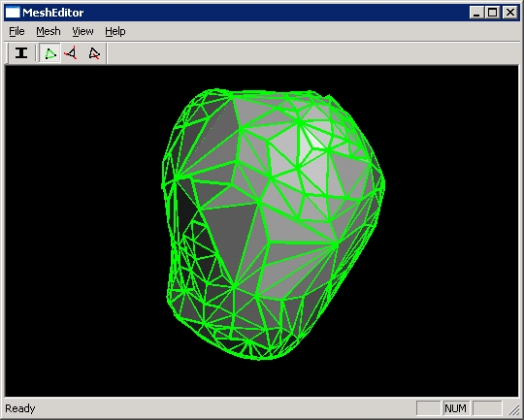
Task: Minimize the MeshEditor window
Action: pos(476,13)
